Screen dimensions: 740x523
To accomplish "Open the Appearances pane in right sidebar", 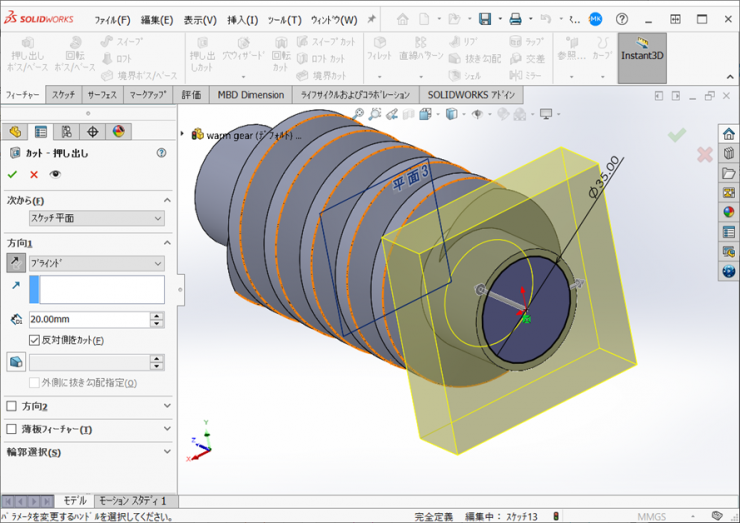I will coord(728,211).
